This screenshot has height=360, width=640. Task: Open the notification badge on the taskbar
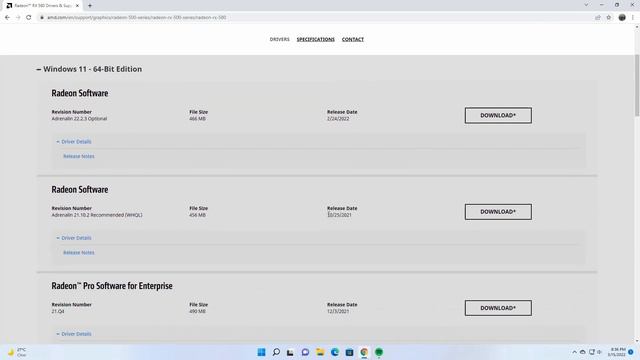click(631, 352)
